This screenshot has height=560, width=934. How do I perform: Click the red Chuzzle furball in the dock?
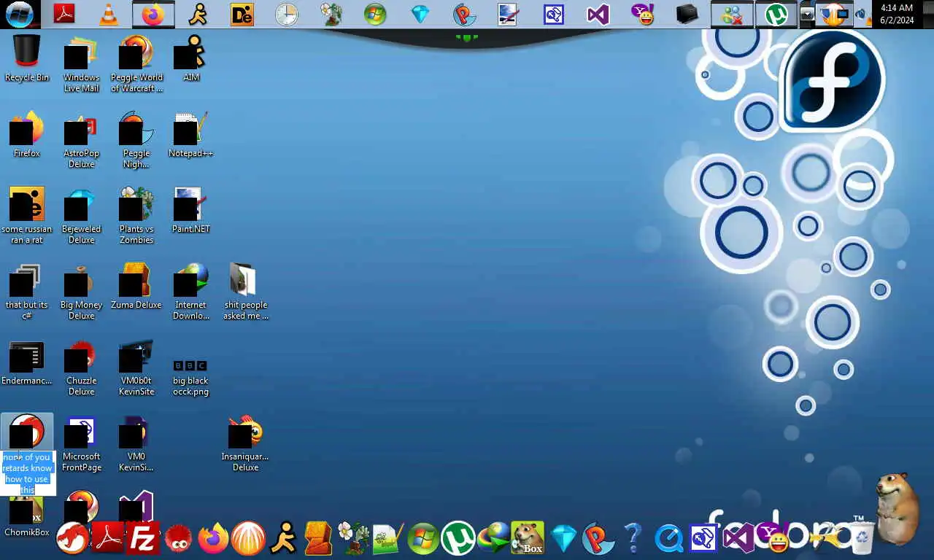pyautogui.click(x=178, y=540)
